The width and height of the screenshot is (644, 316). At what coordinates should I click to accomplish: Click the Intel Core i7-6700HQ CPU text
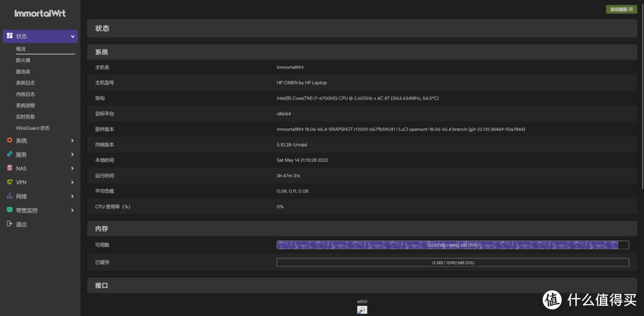(x=358, y=98)
